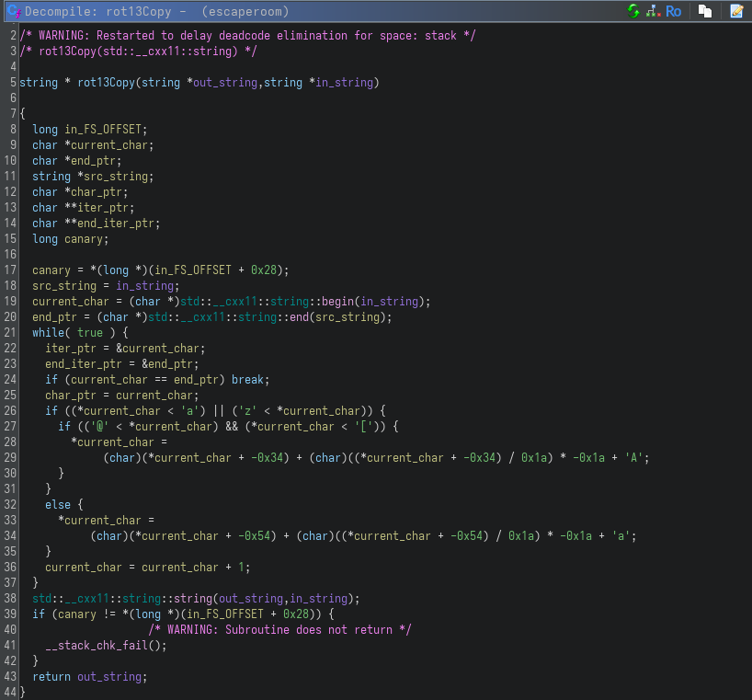Image resolution: width=752 pixels, height=700 pixels.
Task: Click the 'A' character literal on line 29
Action: (633, 458)
